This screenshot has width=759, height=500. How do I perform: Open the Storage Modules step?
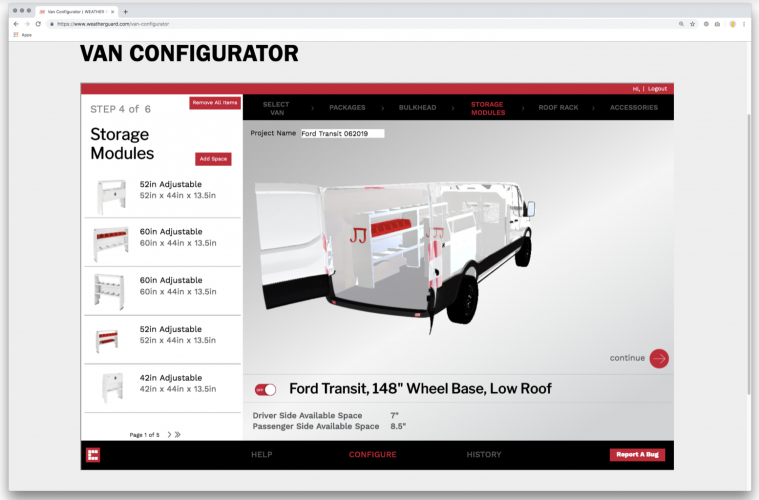pyautogui.click(x=488, y=108)
